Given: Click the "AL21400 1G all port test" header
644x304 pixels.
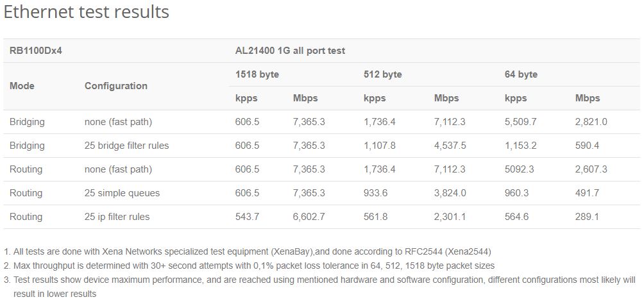Looking at the screenshot, I should pyautogui.click(x=291, y=51).
